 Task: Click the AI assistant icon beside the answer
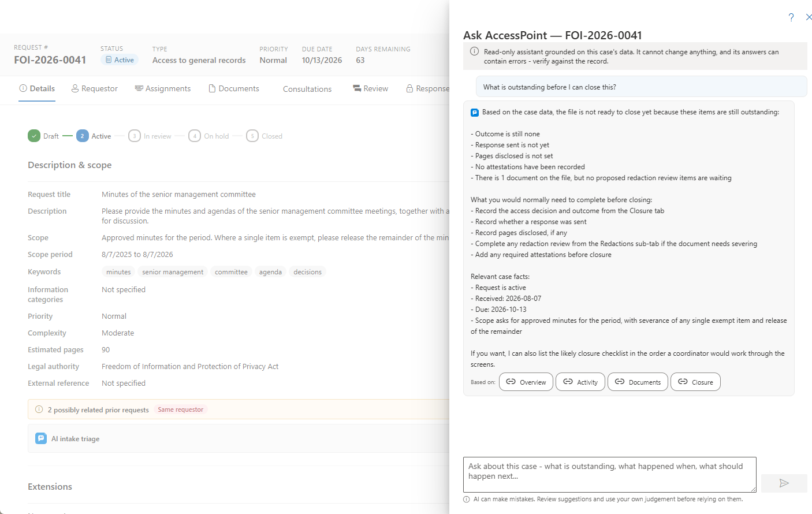coord(475,113)
